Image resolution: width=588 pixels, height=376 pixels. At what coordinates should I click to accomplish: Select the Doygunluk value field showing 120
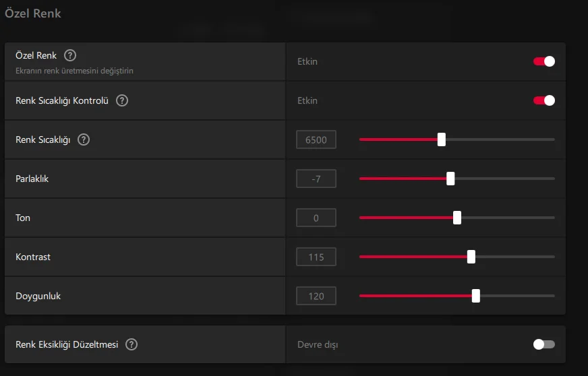(316, 296)
